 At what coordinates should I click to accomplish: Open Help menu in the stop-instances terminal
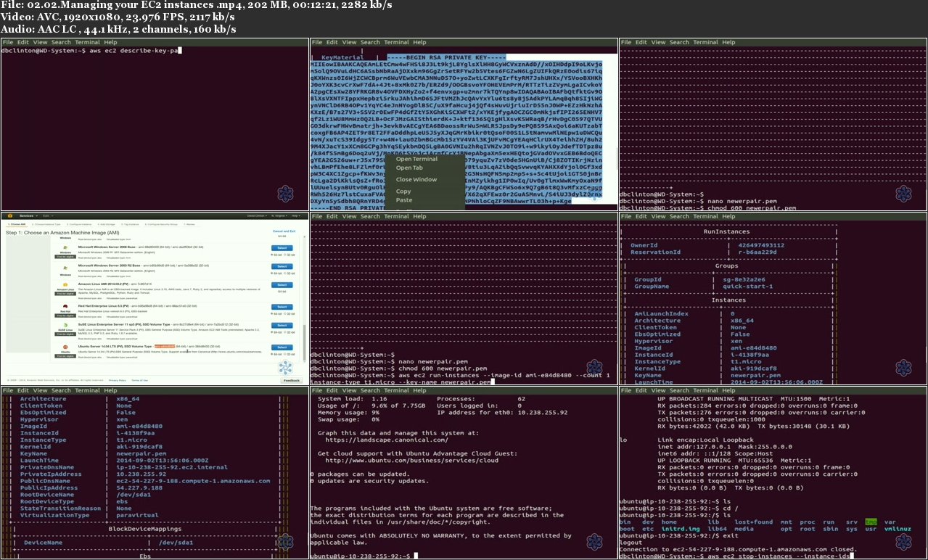click(x=728, y=390)
